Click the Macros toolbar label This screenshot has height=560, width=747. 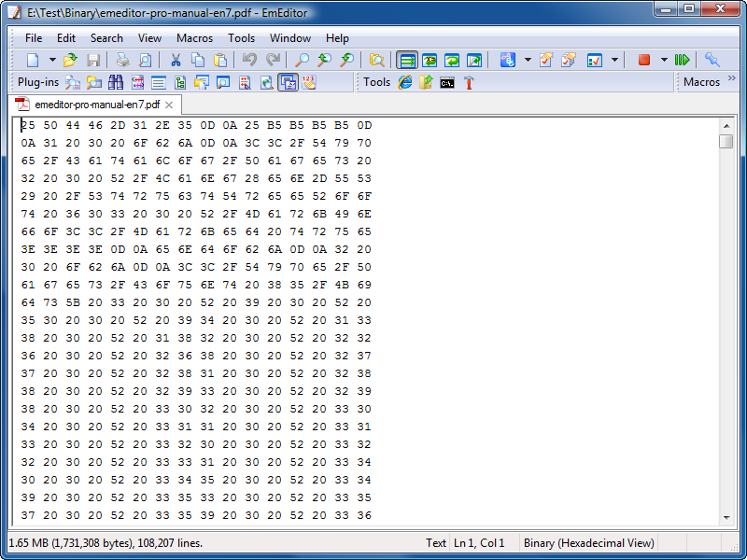tap(702, 82)
